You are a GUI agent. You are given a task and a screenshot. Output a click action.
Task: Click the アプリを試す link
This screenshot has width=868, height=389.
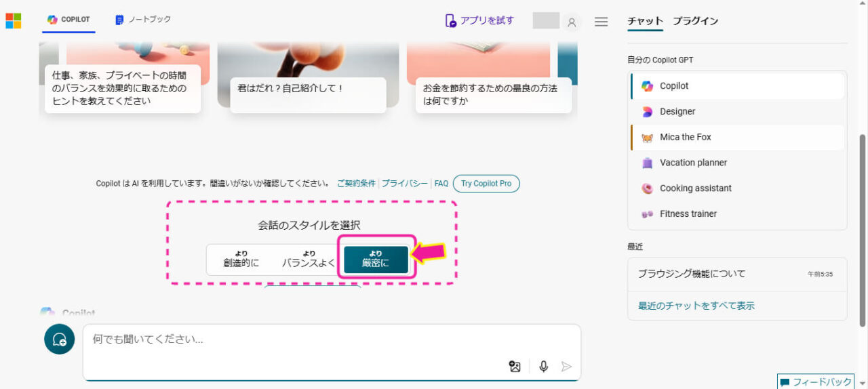point(479,20)
